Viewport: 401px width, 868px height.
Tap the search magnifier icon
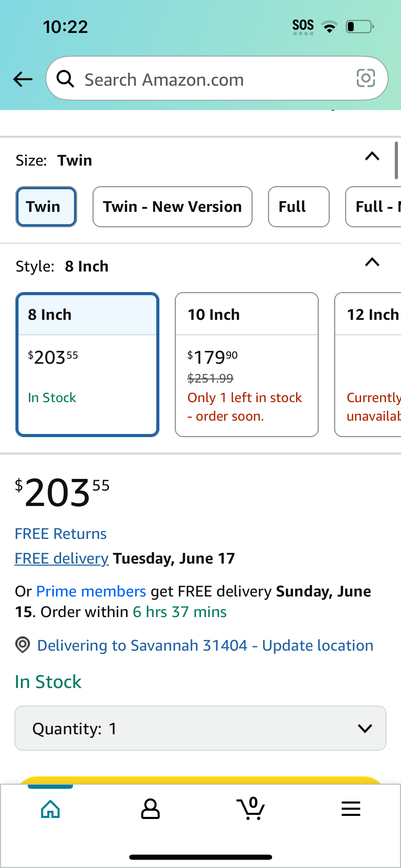[x=65, y=79]
